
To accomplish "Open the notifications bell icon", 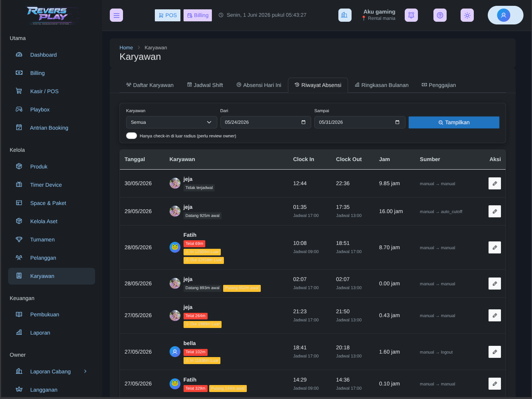I will click(x=411, y=15).
